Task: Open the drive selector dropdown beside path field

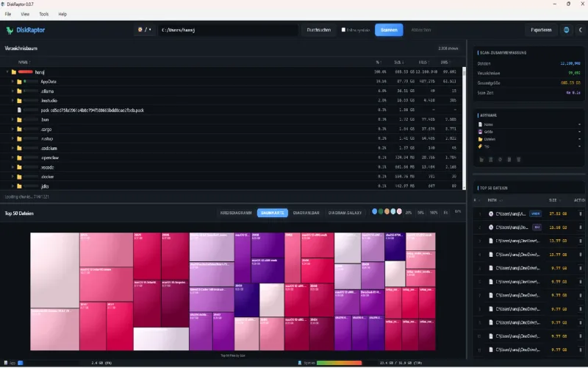Action: point(145,29)
